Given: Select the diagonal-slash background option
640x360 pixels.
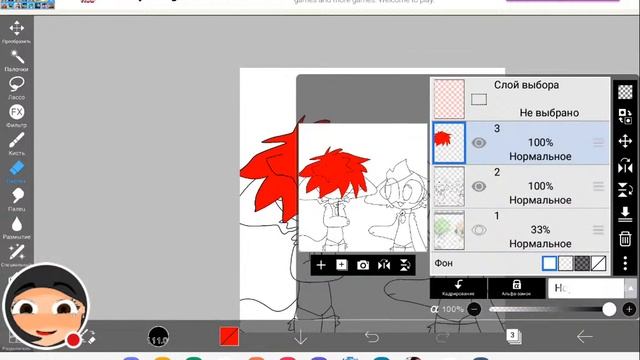Looking at the screenshot, I should coord(598,264).
